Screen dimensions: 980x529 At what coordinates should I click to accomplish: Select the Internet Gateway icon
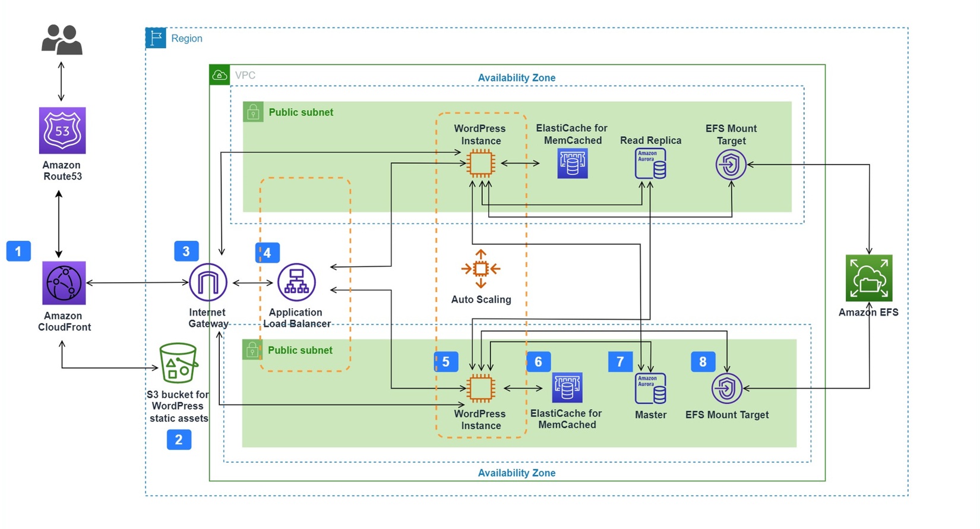pyautogui.click(x=208, y=282)
